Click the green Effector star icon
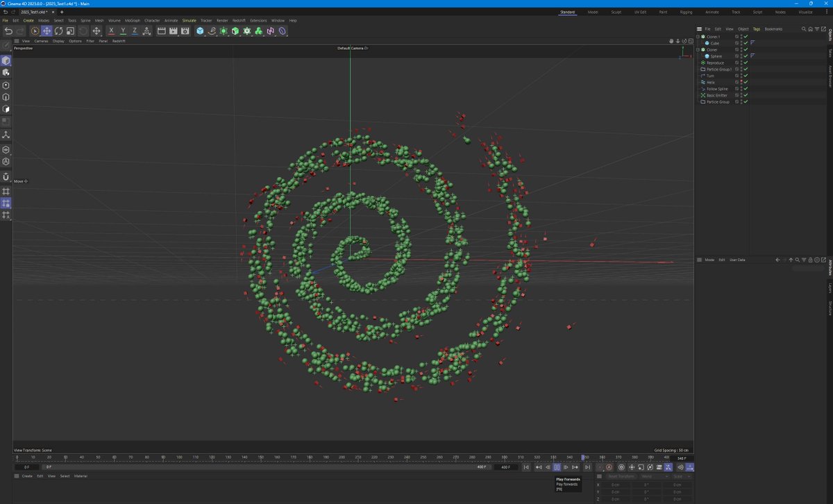833x504 pixels. (x=246, y=31)
